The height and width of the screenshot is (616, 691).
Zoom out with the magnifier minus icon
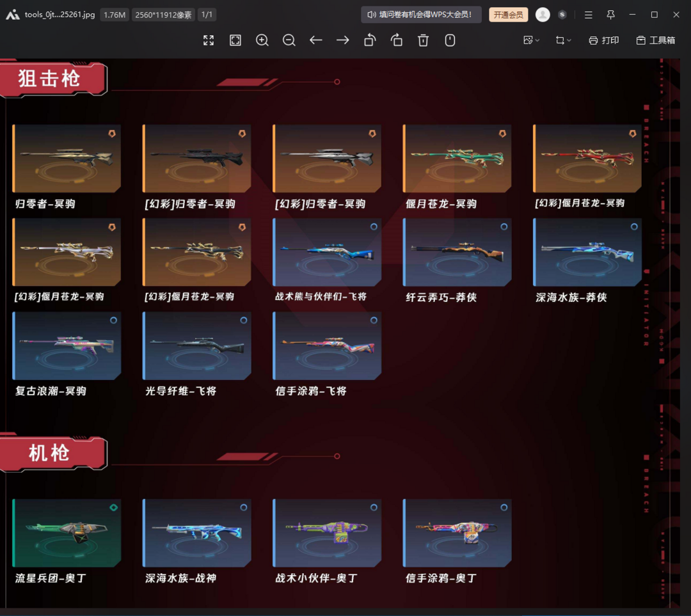289,40
